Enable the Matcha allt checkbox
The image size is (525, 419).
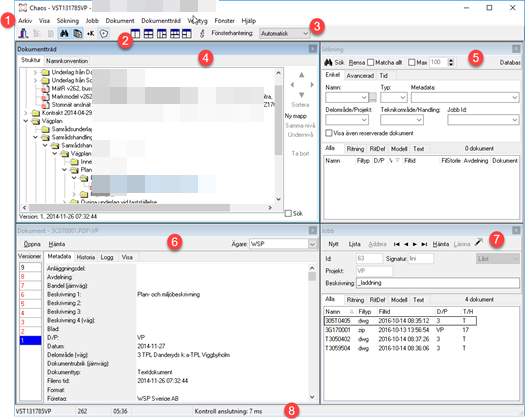[x=370, y=63]
